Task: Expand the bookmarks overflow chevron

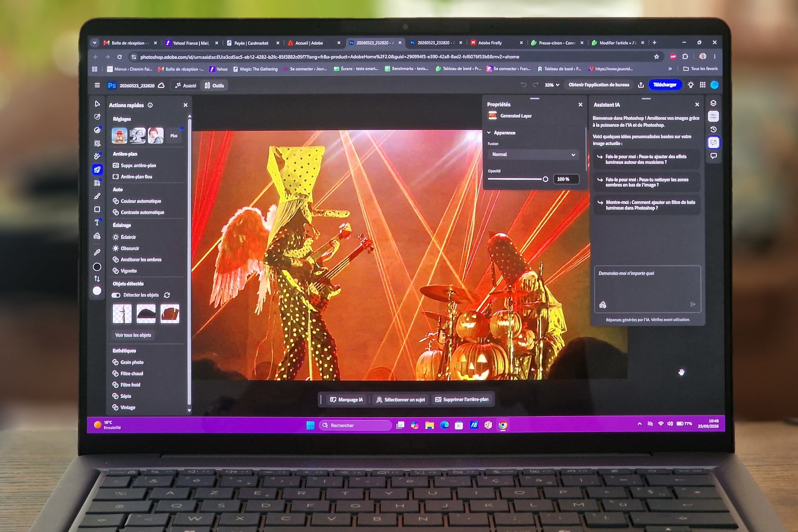Action: (x=670, y=69)
